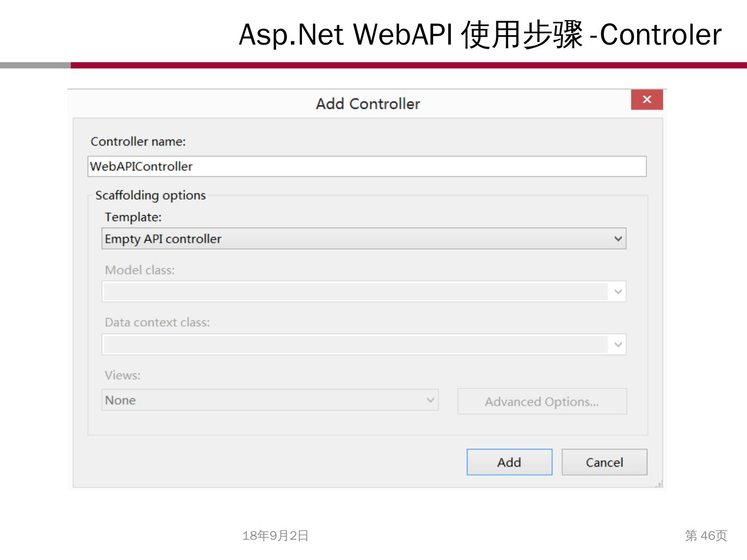Click the Template label
747x560 pixels.
[x=133, y=217]
